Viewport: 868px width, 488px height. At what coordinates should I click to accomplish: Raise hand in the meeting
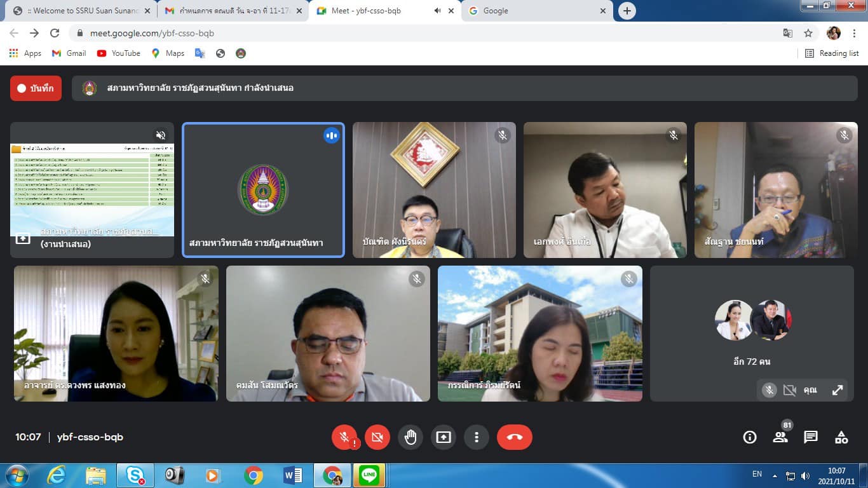point(410,437)
